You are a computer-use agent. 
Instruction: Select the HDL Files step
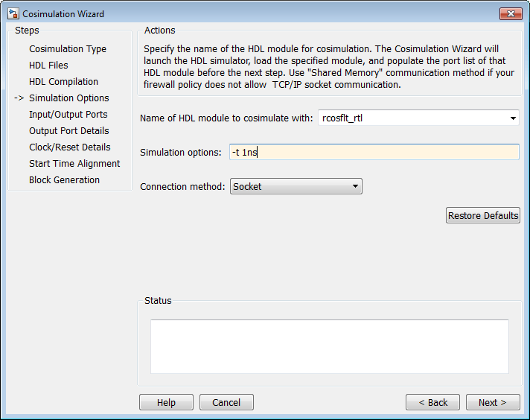[48, 66]
